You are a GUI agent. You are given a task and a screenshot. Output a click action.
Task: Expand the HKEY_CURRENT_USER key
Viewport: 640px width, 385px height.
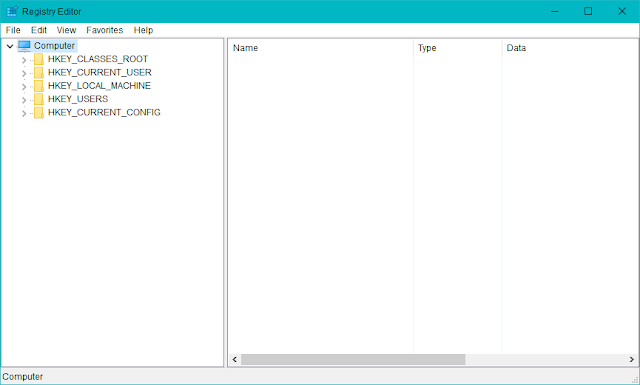tap(24, 73)
